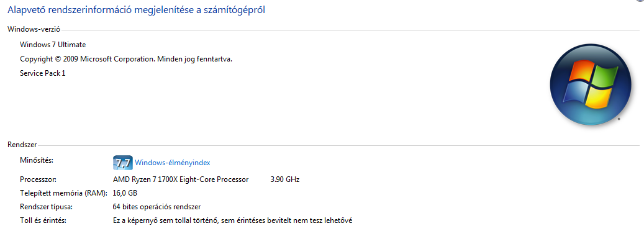644x231 pixels.
Task: Click the Windows 7 logo orb
Action: [590, 84]
